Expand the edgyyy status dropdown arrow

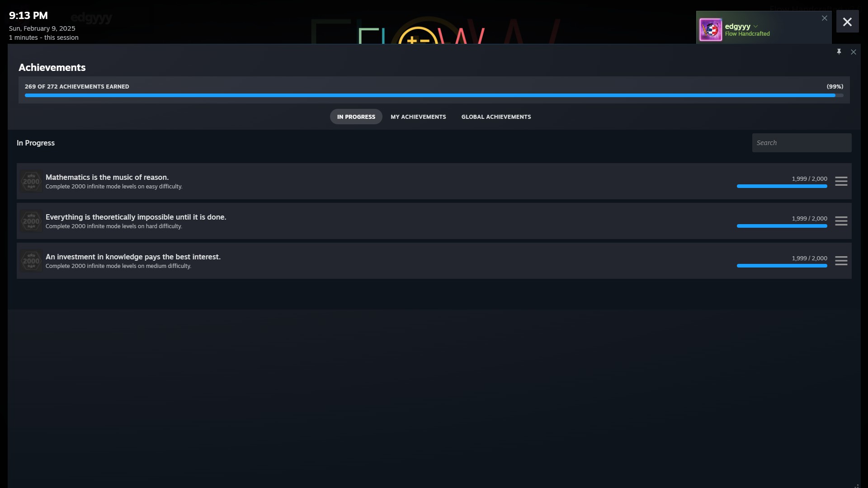click(756, 26)
